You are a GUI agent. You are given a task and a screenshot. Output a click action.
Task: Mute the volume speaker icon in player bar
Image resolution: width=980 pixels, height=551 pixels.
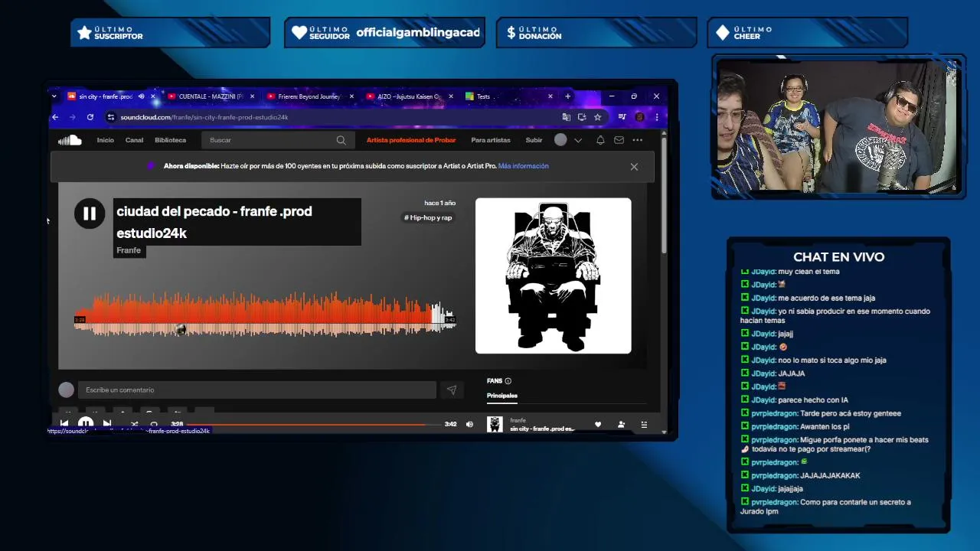tap(469, 424)
